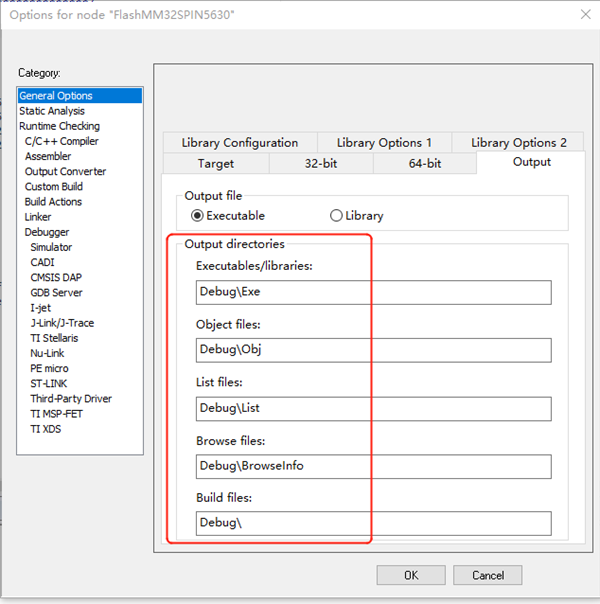Image resolution: width=600 pixels, height=604 pixels.
Task: Click the OK button
Action: (411, 575)
